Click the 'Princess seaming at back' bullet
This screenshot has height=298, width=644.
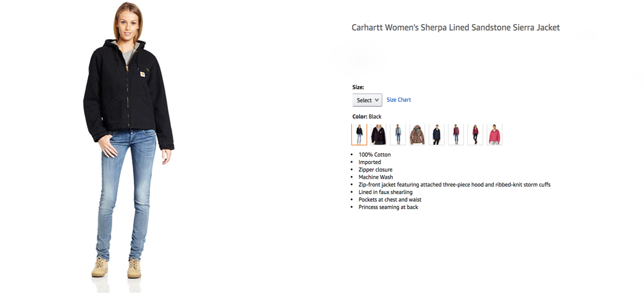[388, 207]
